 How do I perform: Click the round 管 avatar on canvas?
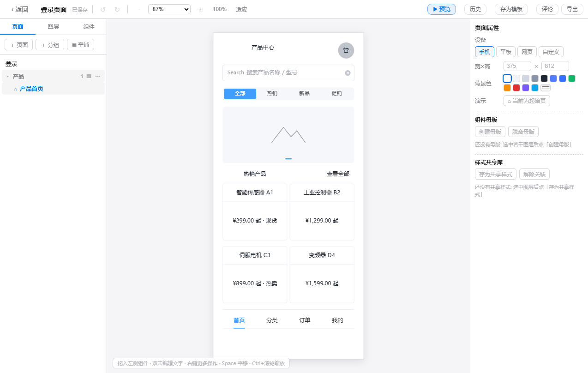tap(346, 50)
